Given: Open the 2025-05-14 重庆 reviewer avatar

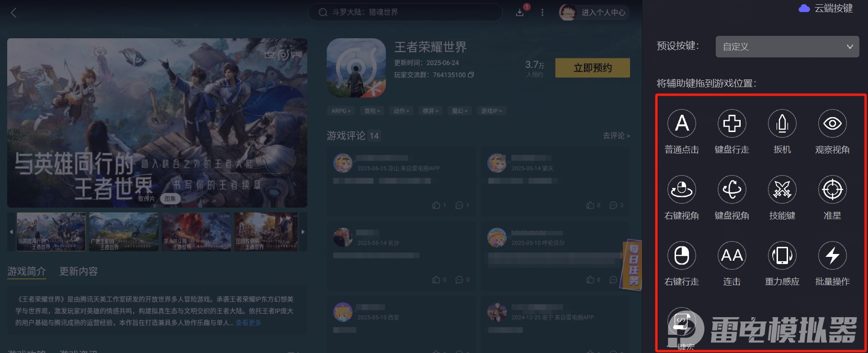Looking at the screenshot, I should point(497,163).
